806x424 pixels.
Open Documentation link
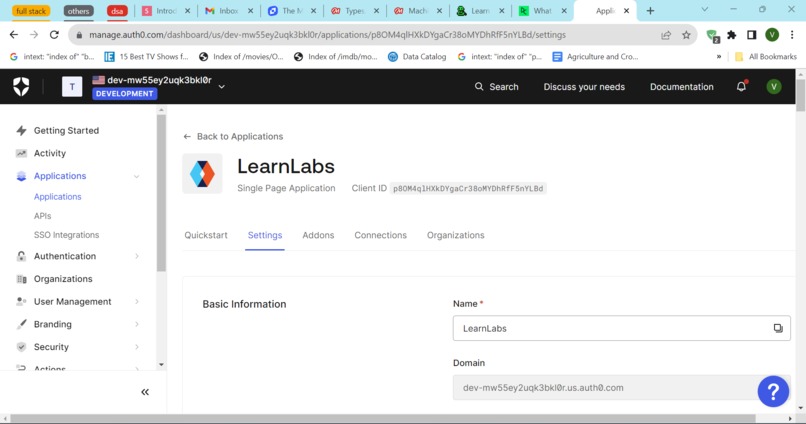682,86
